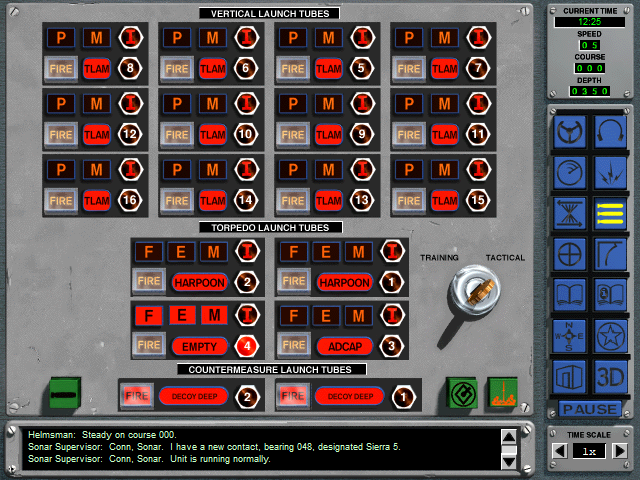
Task: Open the active sonar spark icon
Action: tap(610, 172)
